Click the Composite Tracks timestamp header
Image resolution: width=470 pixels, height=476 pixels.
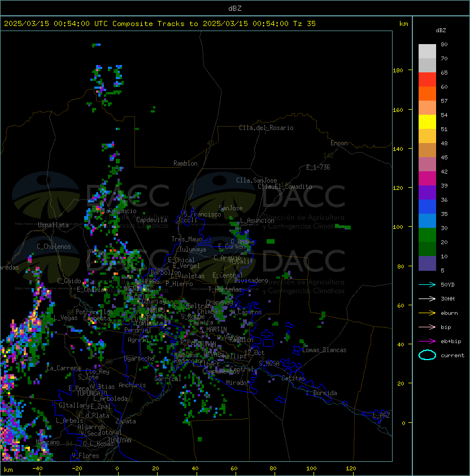tap(160, 24)
